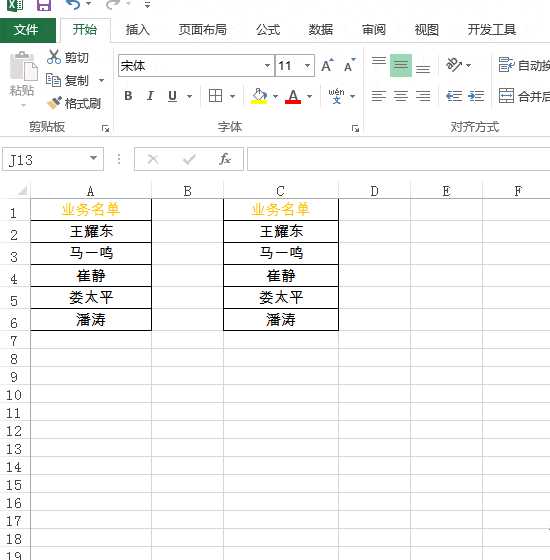550x560 pixels.
Task: Expand the 粘贴 options arrow
Action: (23, 105)
